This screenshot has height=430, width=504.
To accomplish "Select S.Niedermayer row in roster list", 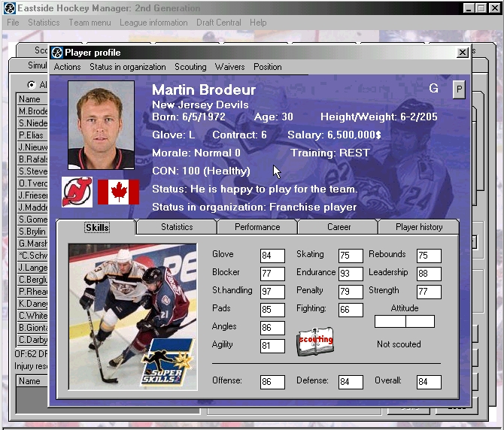I will [32, 123].
